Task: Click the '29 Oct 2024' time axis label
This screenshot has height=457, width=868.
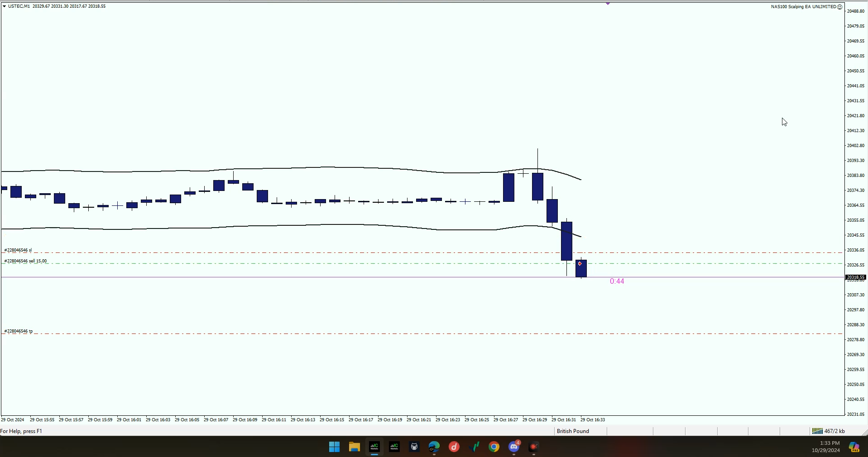Action: tap(13, 420)
